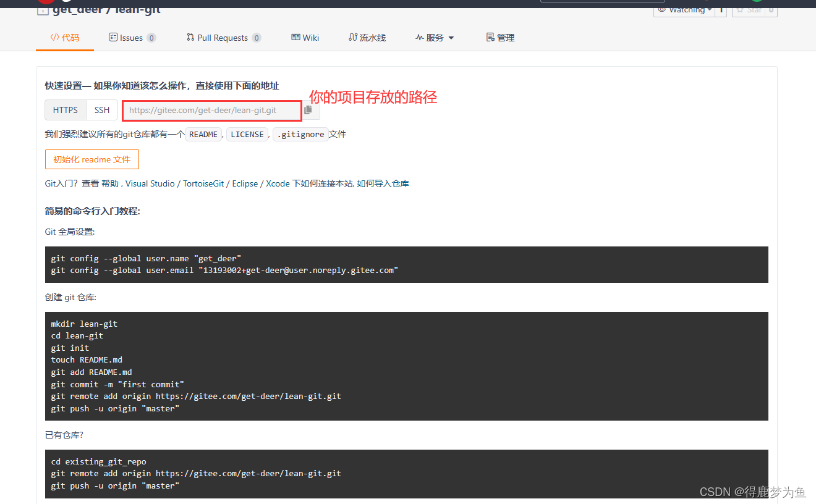This screenshot has height=504, width=816.
Task: Click the repository URL field
Action: [212, 111]
